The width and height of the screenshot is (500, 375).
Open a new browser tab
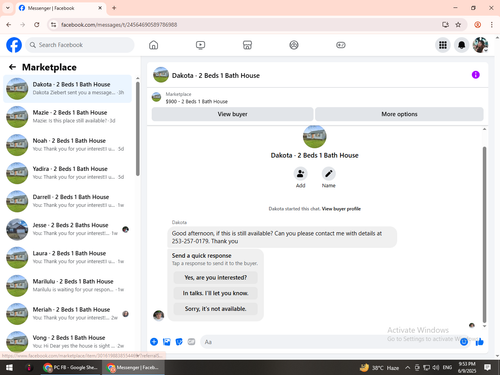114,8
